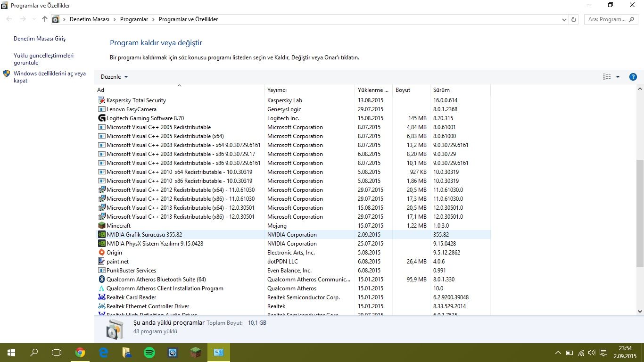The width and height of the screenshot is (644, 362).
Task: Click the NVIDIA Grafik Sürücüsü icon
Action: (x=101, y=235)
